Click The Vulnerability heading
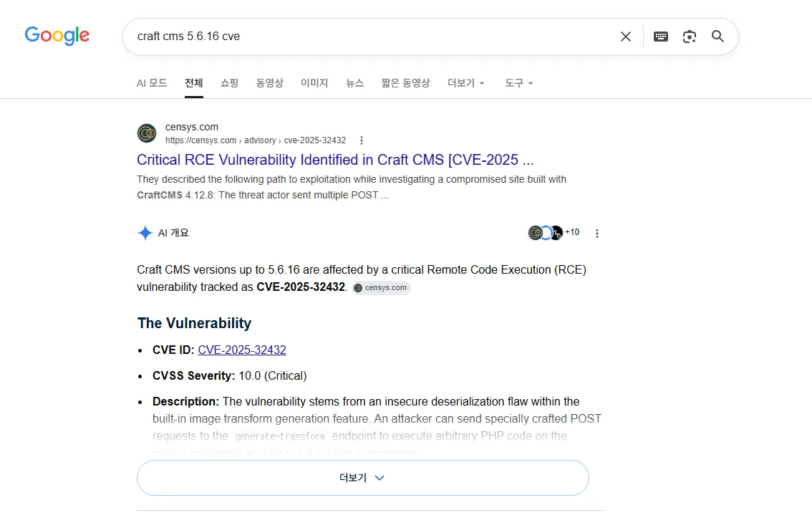Image resolution: width=812 pixels, height=523 pixels. (194, 323)
